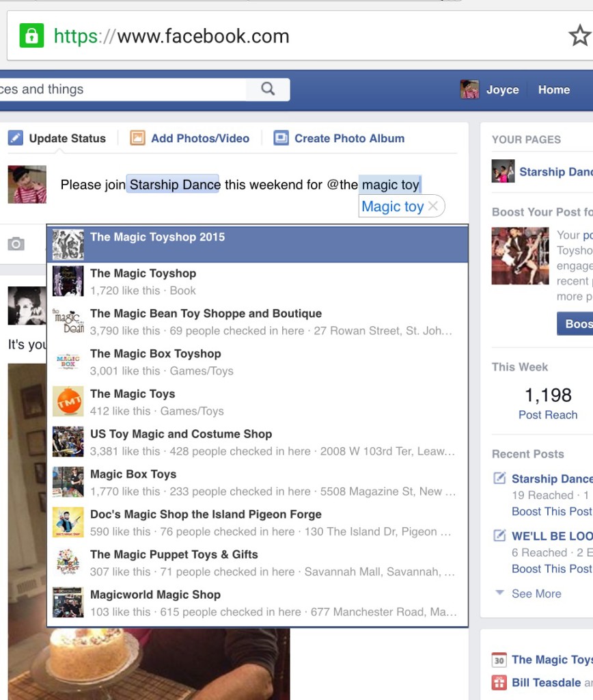Choose The Magic Toys suggestion
This screenshot has height=700, width=593.
(x=258, y=402)
